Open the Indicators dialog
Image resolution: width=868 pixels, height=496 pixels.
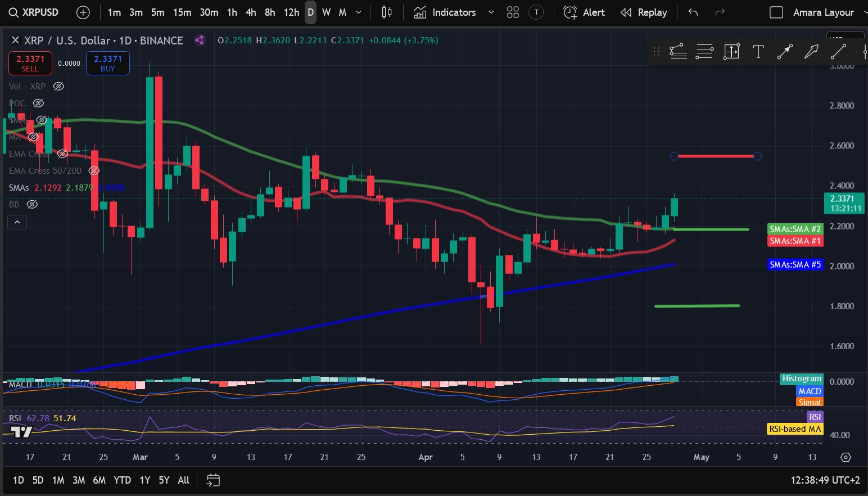click(x=445, y=12)
